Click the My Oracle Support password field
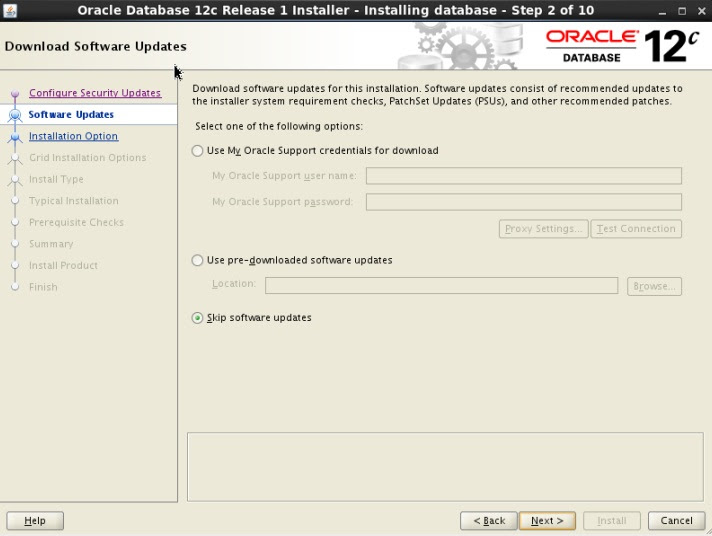Image resolution: width=712 pixels, height=536 pixels. coord(524,202)
